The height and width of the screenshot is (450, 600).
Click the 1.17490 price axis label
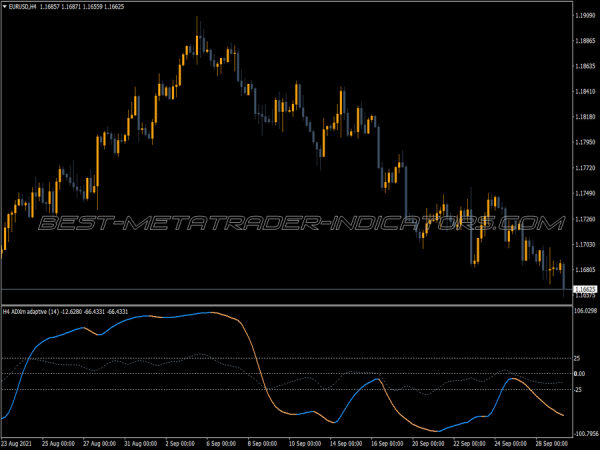click(585, 193)
